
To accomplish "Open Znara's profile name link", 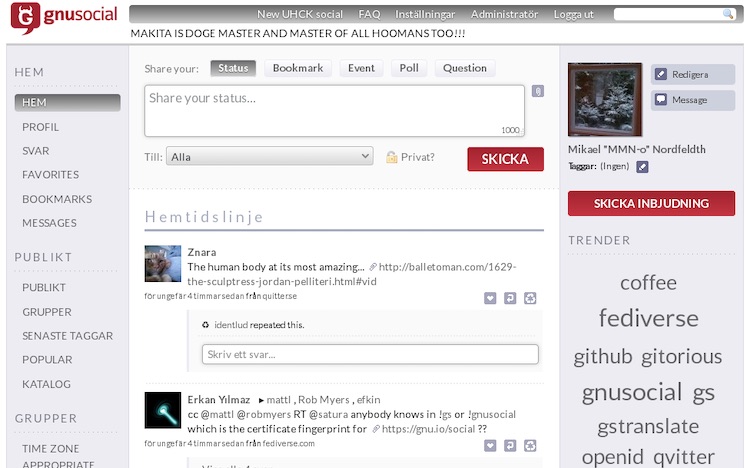I will pyautogui.click(x=202, y=252).
